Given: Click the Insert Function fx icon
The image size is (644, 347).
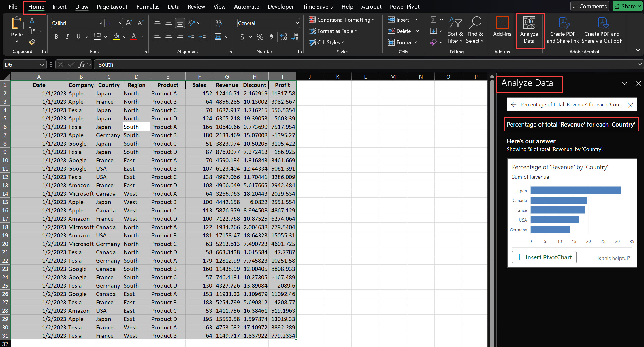Looking at the screenshot, I should tap(82, 65).
